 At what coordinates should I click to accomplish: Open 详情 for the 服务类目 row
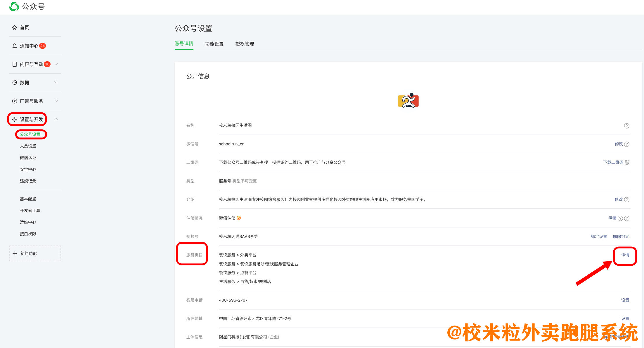[x=625, y=255]
